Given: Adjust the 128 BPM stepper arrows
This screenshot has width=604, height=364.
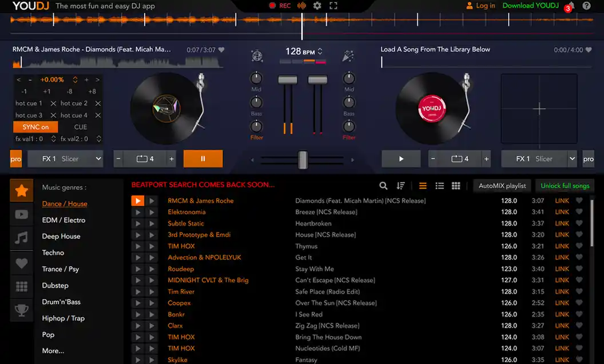Looking at the screenshot, I should [x=320, y=51].
